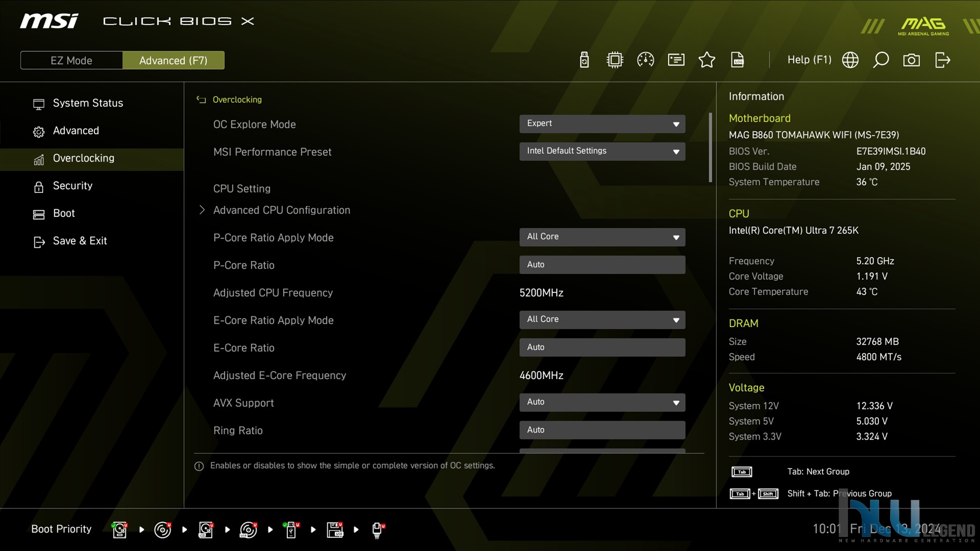Screen dimensions: 980x551
Task: Select the USB optical disc boot icon
Action: pos(248,529)
